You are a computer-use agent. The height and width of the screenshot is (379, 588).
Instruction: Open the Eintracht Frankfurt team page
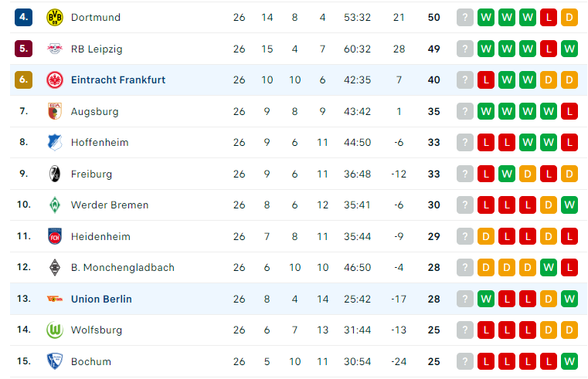pos(118,80)
